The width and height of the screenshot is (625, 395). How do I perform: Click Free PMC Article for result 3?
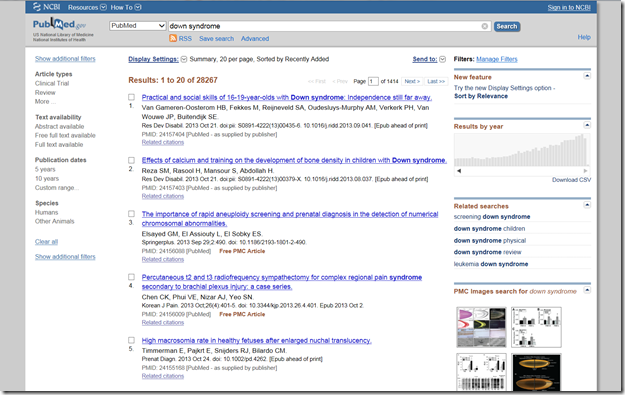(x=242, y=251)
